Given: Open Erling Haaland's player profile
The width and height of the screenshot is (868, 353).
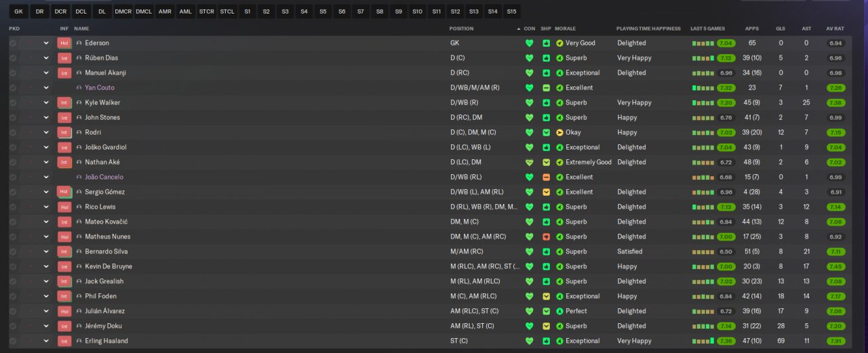Looking at the screenshot, I should coord(106,341).
